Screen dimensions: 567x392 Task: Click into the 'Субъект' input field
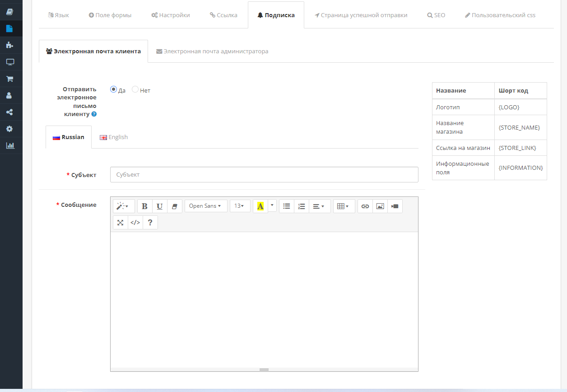(264, 175)
